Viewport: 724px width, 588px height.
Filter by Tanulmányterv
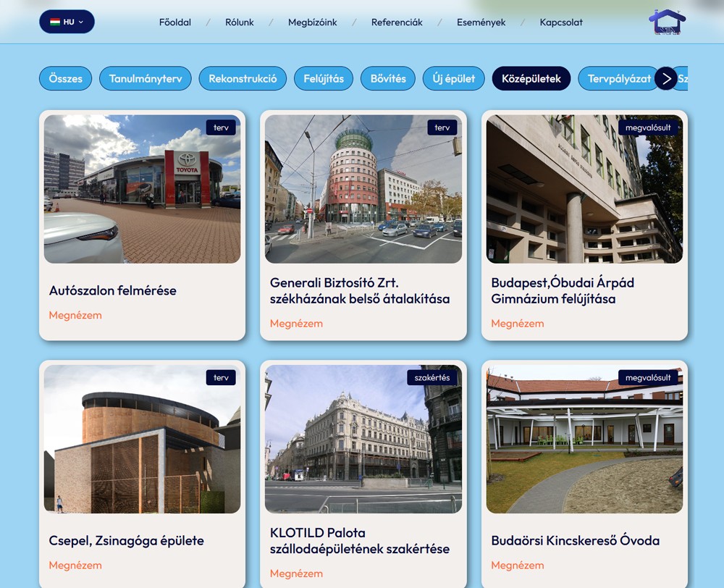[146, 78]
